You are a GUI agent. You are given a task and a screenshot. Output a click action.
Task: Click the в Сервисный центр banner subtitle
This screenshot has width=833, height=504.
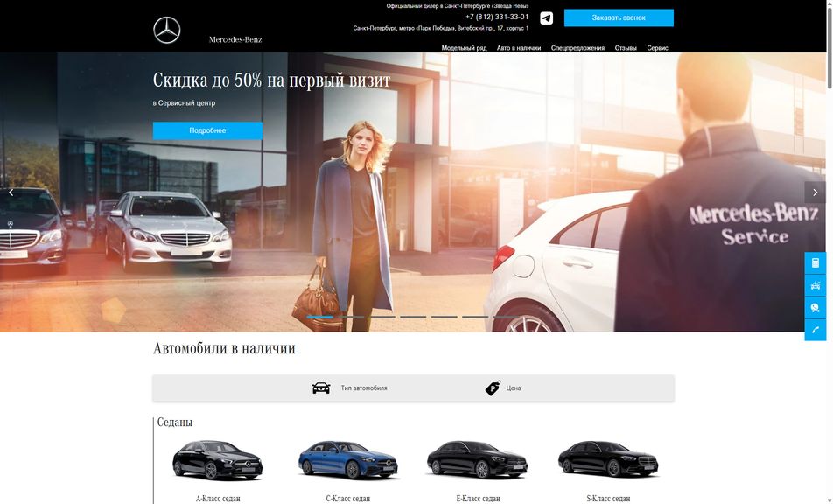click(184, 103)
